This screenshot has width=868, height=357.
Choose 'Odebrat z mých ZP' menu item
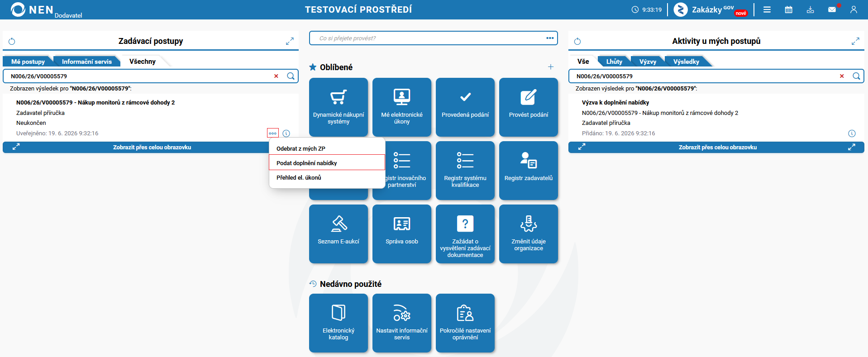[x=327, y=148]
